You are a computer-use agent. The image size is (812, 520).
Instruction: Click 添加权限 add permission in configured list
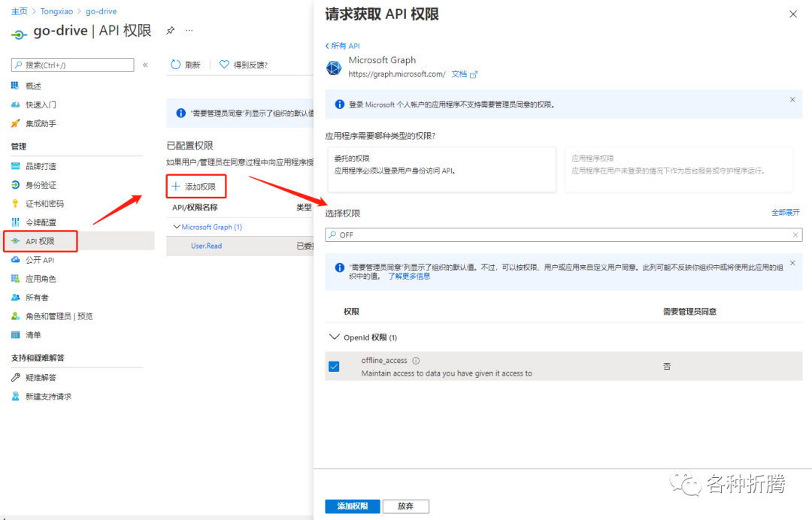click(195, 186)
